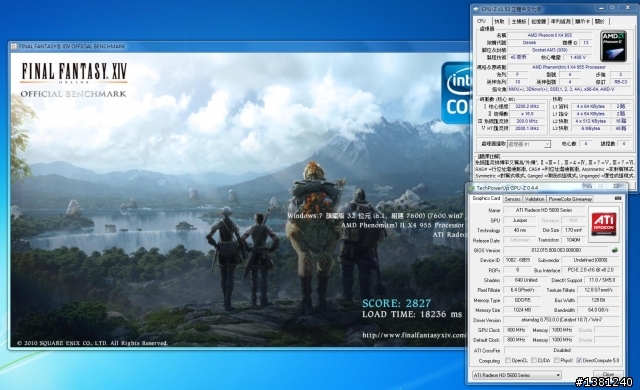This screenshot has width=640, height=390.
Task: Click the Juniper GPU field in GPU-Z
Action: tap(520, 220)
